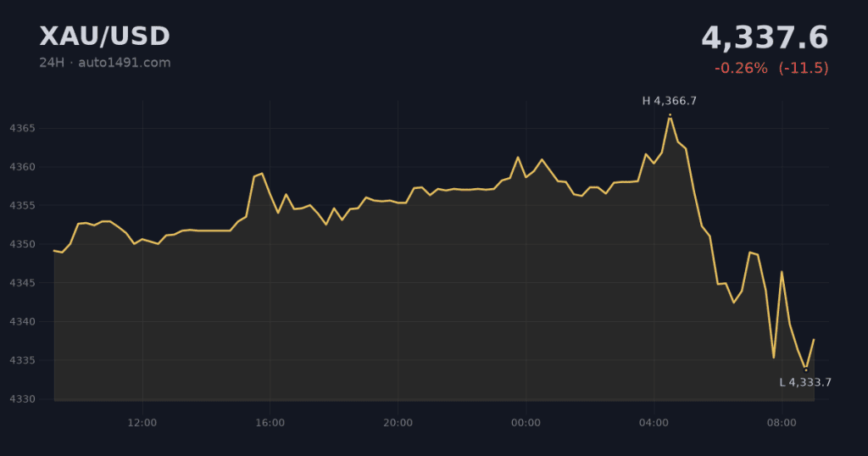Click the 'L 4,333.7' low label
The width and height of the screenshot is (868, 456).
coord(805,382)
